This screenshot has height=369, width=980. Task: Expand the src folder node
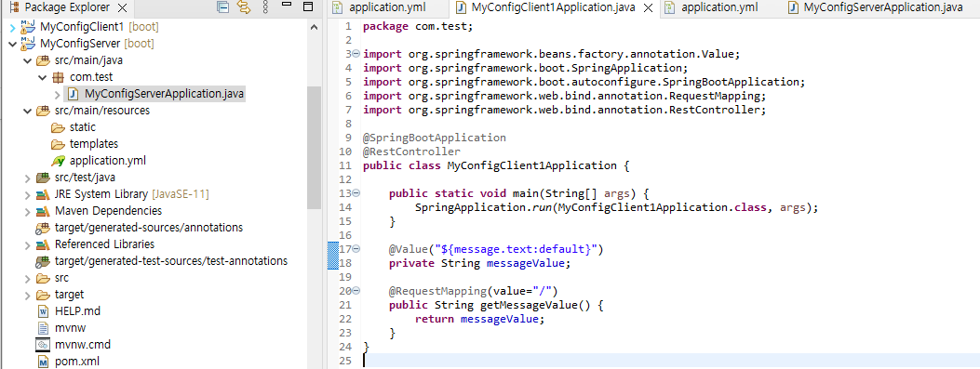click(27, 278)
